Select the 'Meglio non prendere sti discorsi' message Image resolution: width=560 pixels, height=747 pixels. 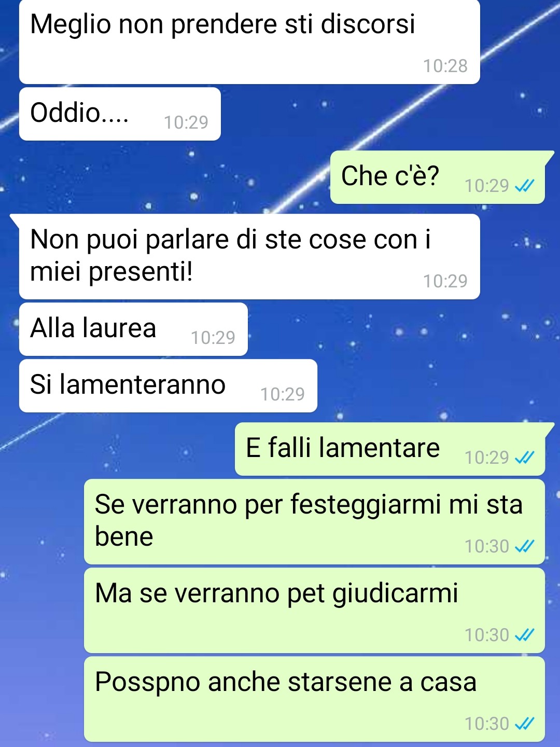249,41
